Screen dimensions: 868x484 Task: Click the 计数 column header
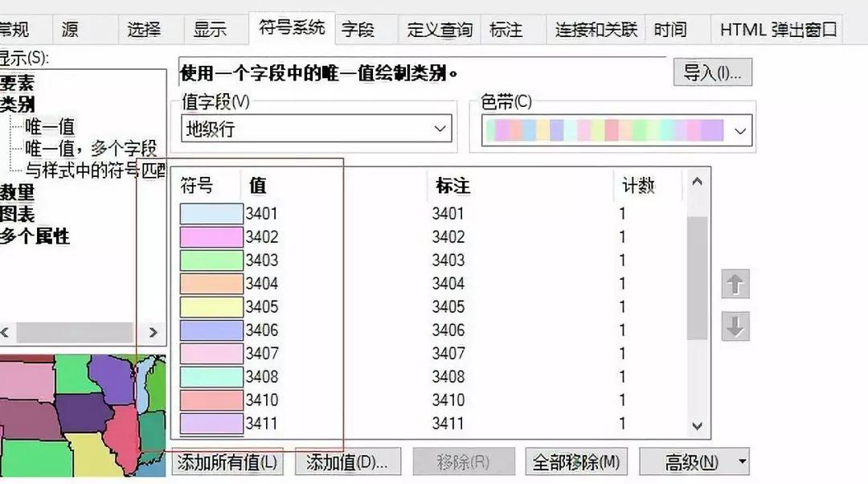639,185
